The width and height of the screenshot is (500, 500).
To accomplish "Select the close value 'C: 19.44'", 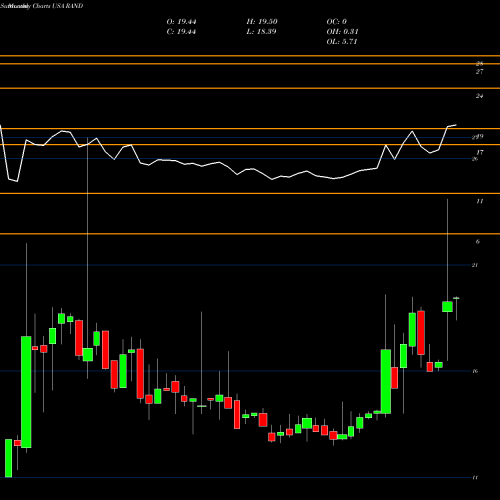I will pos(181,32).
